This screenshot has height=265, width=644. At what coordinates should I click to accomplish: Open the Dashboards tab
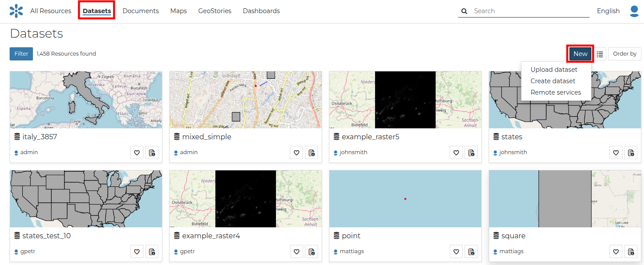261,11
